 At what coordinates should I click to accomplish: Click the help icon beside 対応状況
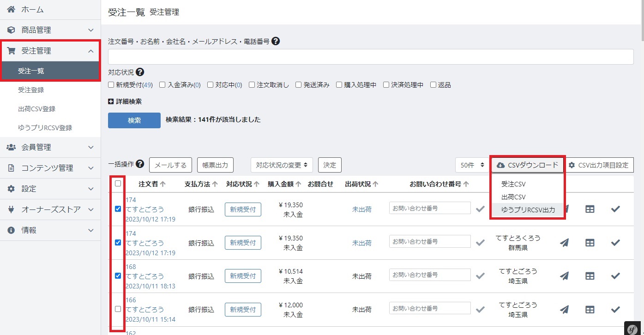pyautogui.click(x=140, y=72)
